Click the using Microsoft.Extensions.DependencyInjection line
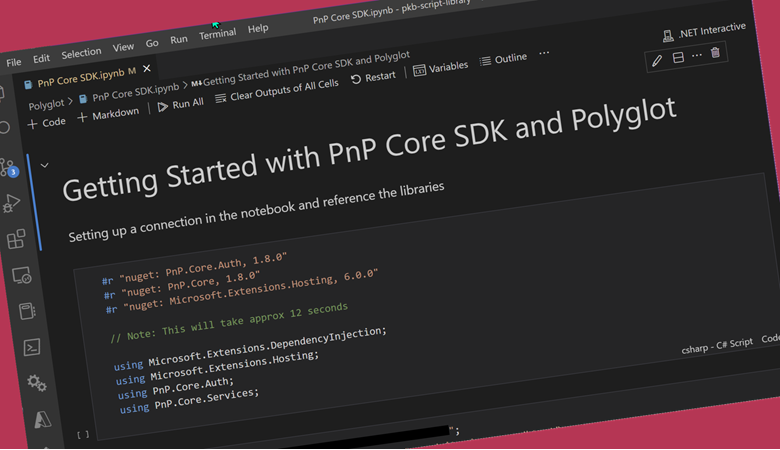780x450 pixels. click(x=250, y=349)
